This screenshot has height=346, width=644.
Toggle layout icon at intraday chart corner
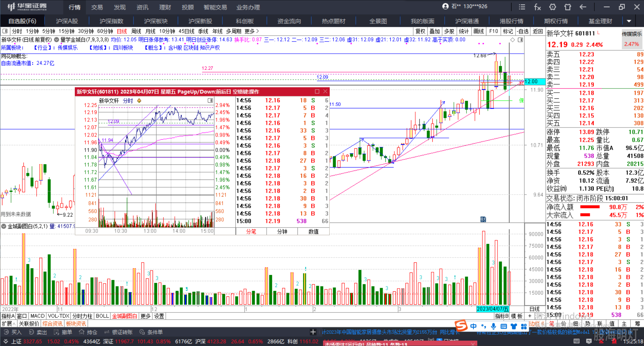[210, 101]
